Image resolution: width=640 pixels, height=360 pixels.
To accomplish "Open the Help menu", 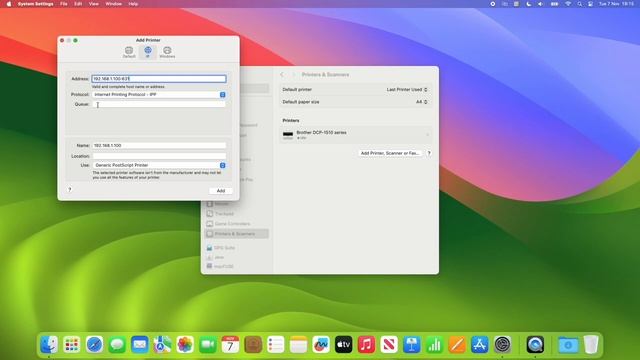I will coord(133,4).
